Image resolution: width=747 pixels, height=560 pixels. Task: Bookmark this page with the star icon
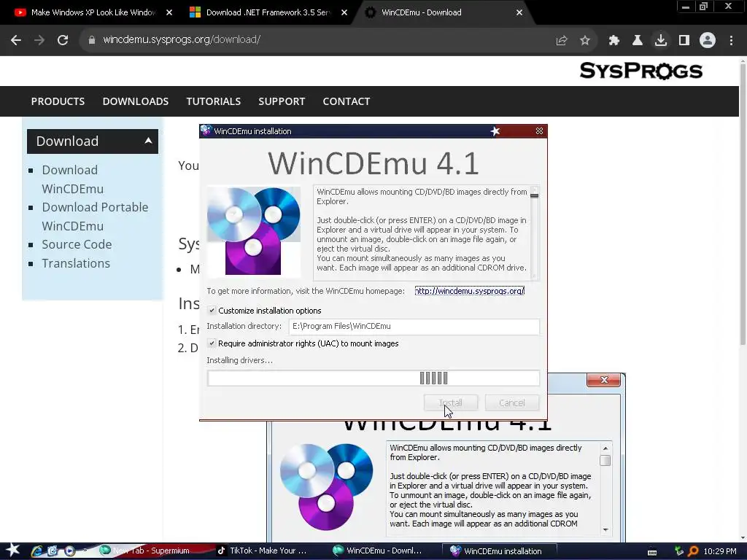click(x=585, y=41)
